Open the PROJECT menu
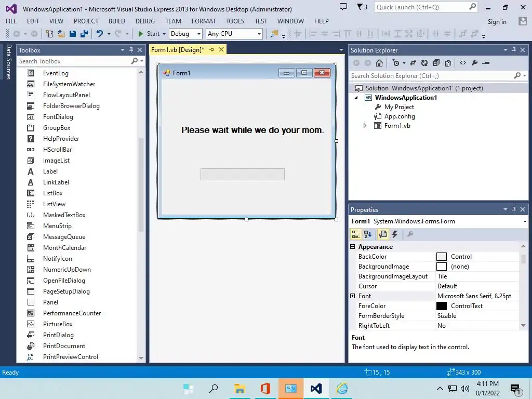Viewport: 532px width, 399px height. tap(86, 21)
